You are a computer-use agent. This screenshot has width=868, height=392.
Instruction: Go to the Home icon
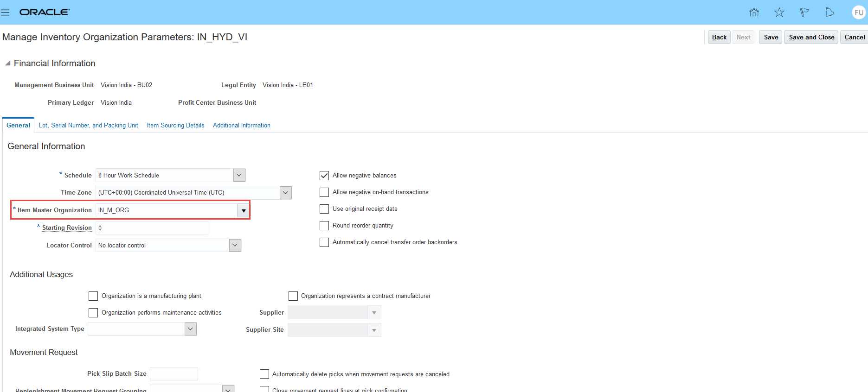click(754, 13)
